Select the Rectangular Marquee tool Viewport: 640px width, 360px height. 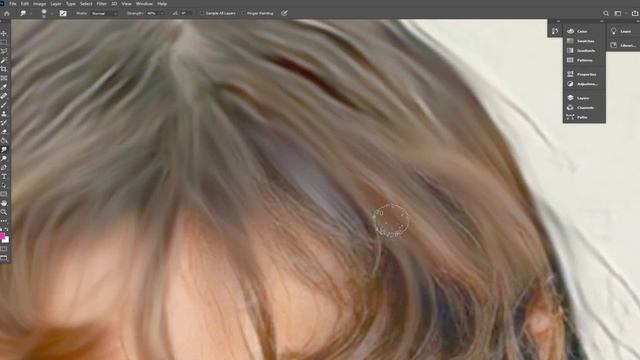4,42
